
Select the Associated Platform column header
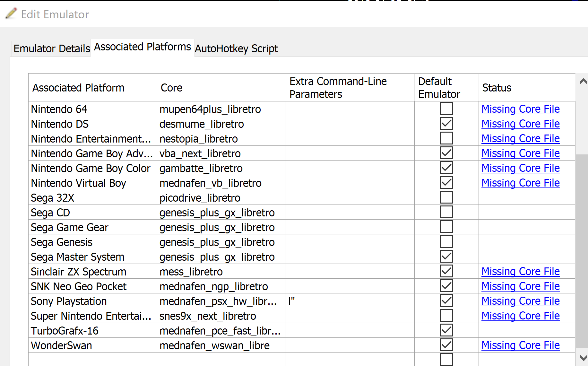93,88
